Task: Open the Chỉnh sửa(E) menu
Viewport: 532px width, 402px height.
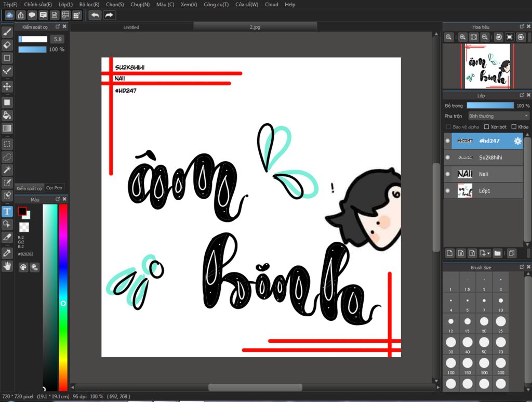Action: (38, 4)
